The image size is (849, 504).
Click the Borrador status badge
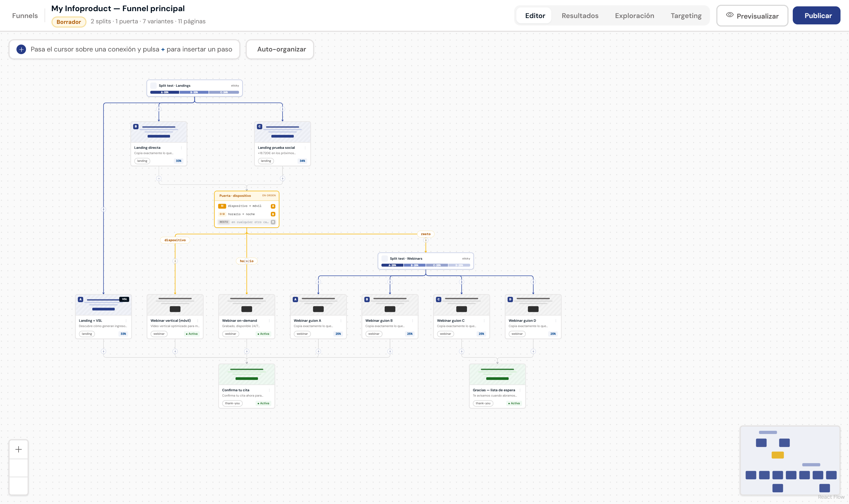[69, 22]
